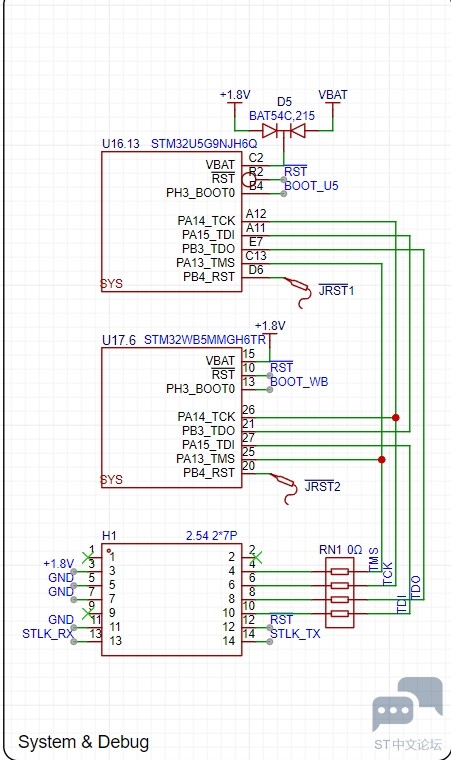Select red junction dot on U17 PA13_TMS wire
This screenshot has height=760, width=451.
click(382, 459)
